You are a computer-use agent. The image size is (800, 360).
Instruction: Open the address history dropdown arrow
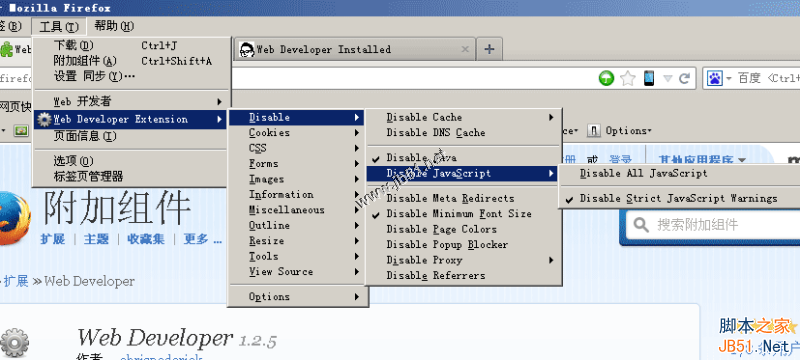click(x=668, y=79)
